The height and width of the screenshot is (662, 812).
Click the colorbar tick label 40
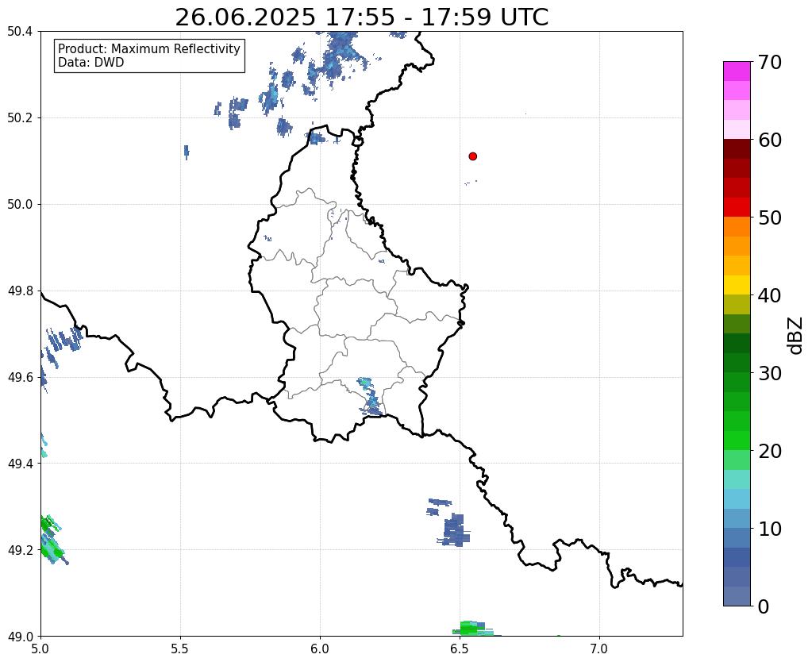click(770, 295)
